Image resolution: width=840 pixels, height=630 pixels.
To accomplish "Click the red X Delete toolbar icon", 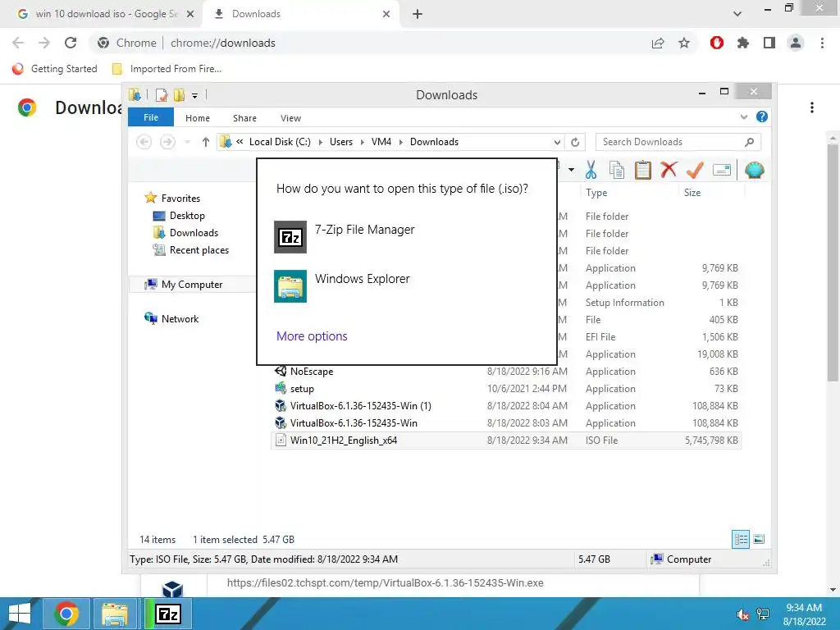I will pos(669,170).
